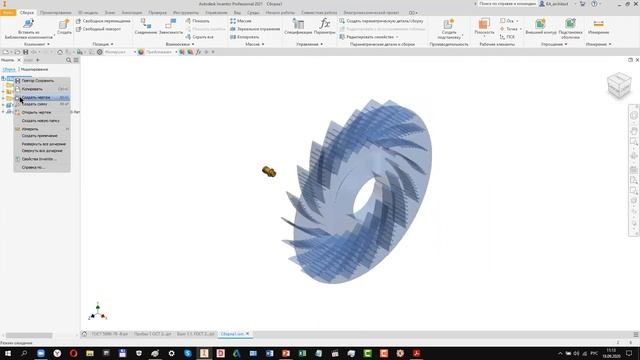Click the ПСК coordinate system tool
Image resolution: width=640 pixels, height=360 pixels.
(507, 37)
